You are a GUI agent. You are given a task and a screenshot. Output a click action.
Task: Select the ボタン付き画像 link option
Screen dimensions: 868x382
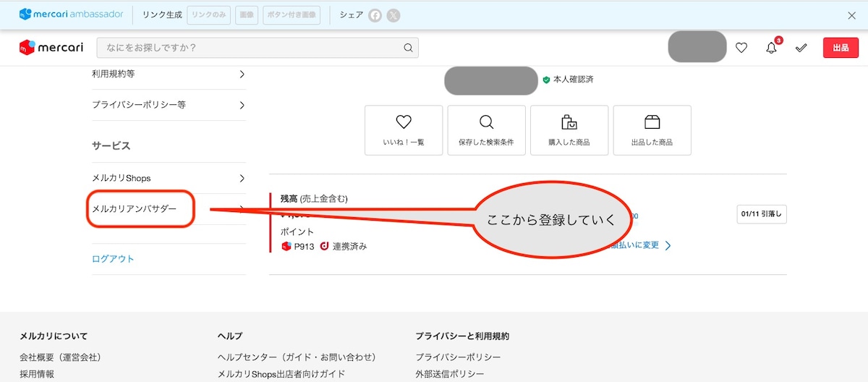click(290, 14)
